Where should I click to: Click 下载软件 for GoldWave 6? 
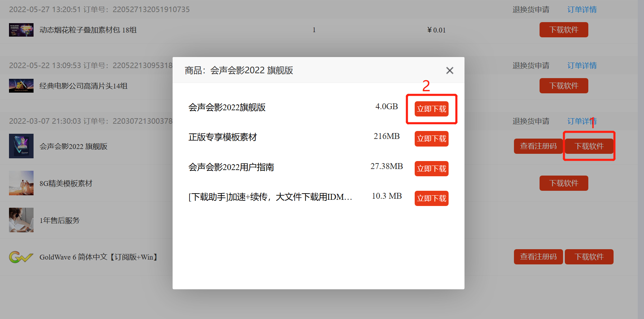coord(589,257)
